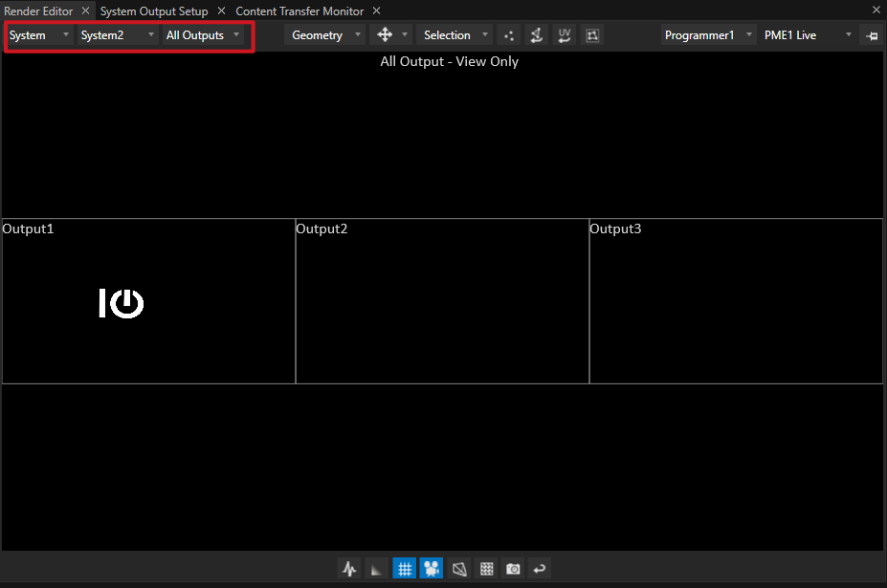Switch to the Content Transfer Monitor tab
887x588 pixels.
[x=299, y=11]
